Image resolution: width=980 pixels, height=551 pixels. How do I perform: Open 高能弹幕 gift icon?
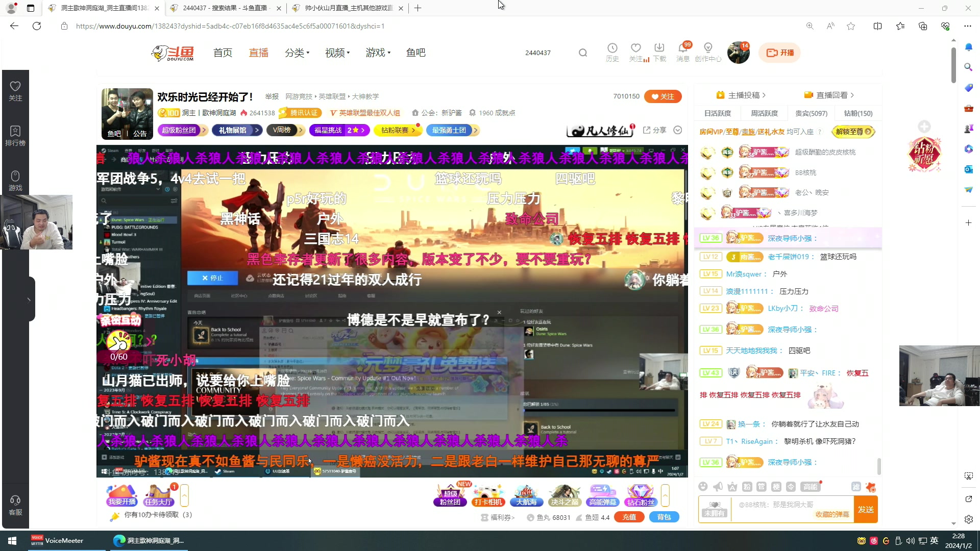click(x=603, y=495)
